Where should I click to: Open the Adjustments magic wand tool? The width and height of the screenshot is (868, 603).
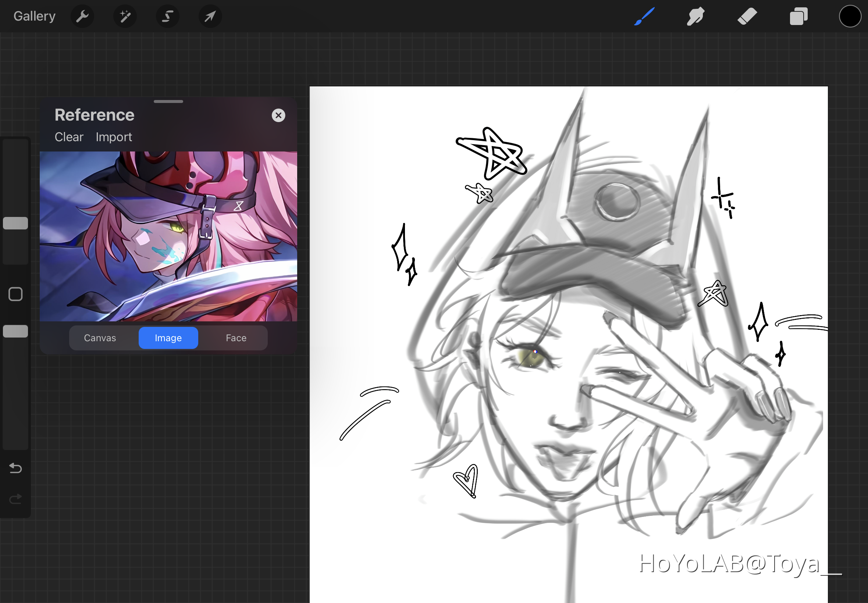click(x=125, y=16)
